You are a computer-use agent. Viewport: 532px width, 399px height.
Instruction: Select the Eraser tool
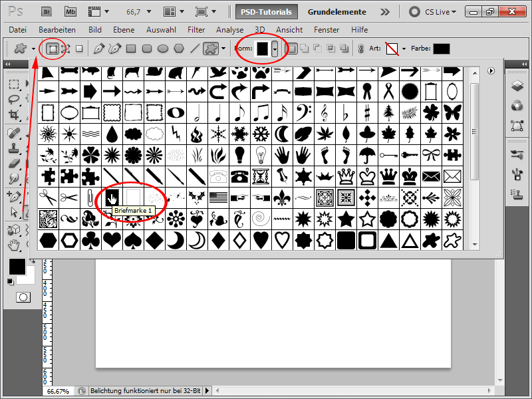(14, 164)
